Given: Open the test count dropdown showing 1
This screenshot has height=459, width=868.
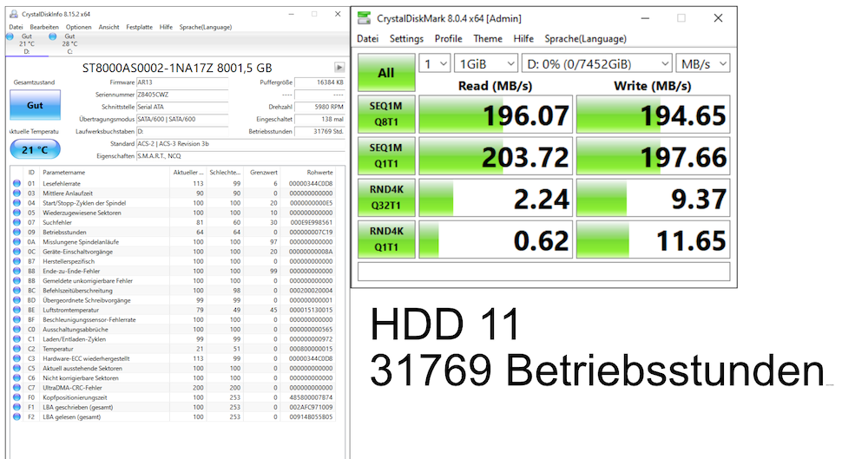Looking at the screenshot, I should click(434, 63).
